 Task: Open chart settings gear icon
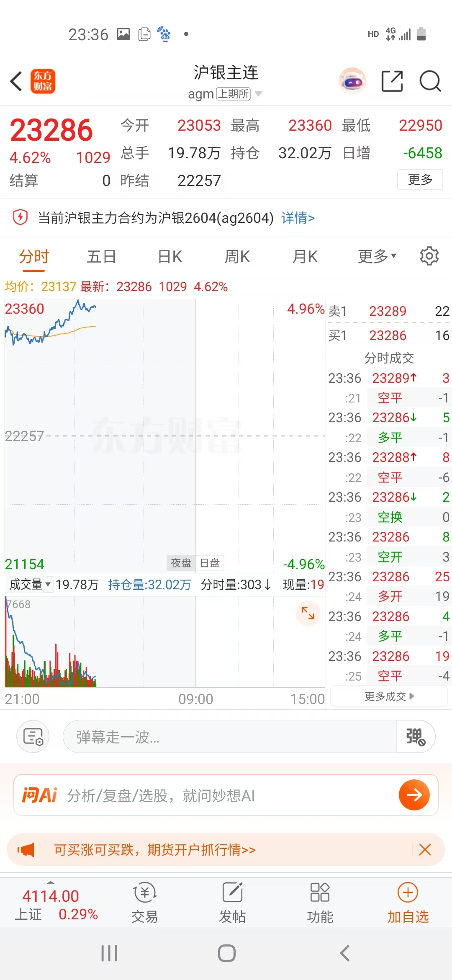pyautogui.click(x=429, y=256)
